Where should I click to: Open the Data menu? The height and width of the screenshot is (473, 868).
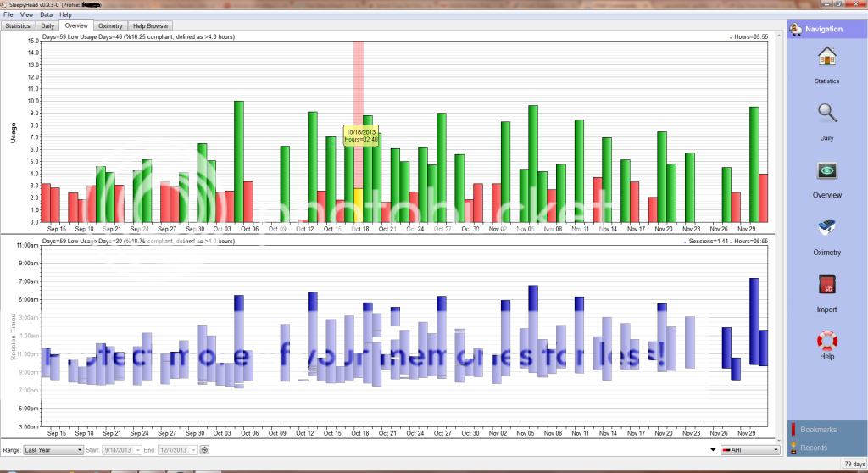46,14
